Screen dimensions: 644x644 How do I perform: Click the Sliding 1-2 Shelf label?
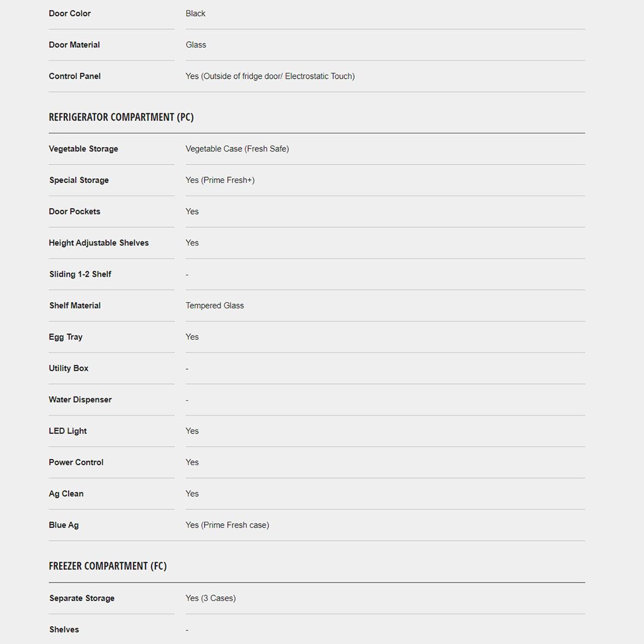[x=80, y=274]
